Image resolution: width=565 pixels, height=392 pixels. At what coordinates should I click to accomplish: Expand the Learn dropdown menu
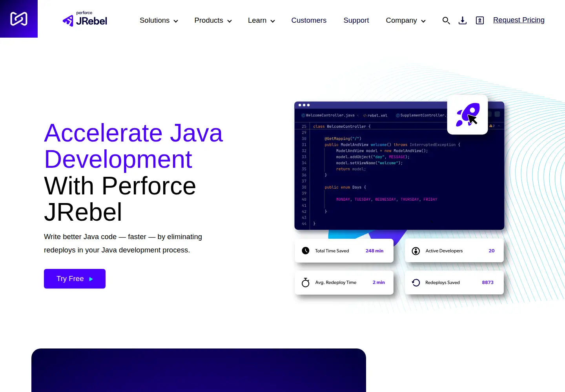261,20
